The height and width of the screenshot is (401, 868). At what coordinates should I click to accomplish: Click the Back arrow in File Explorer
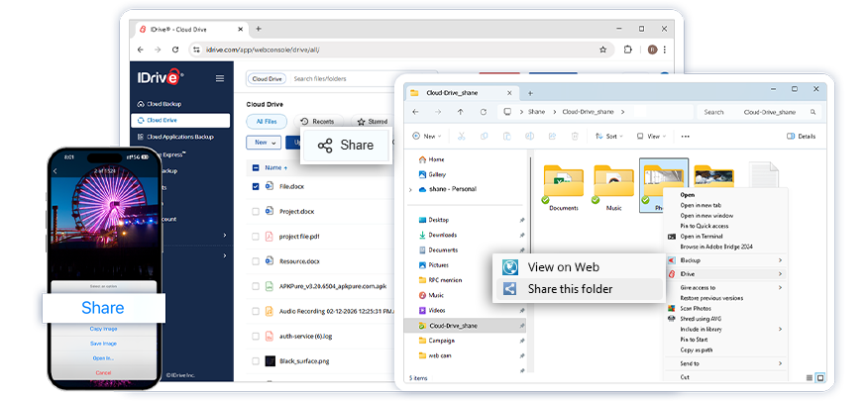pos(416,112)
